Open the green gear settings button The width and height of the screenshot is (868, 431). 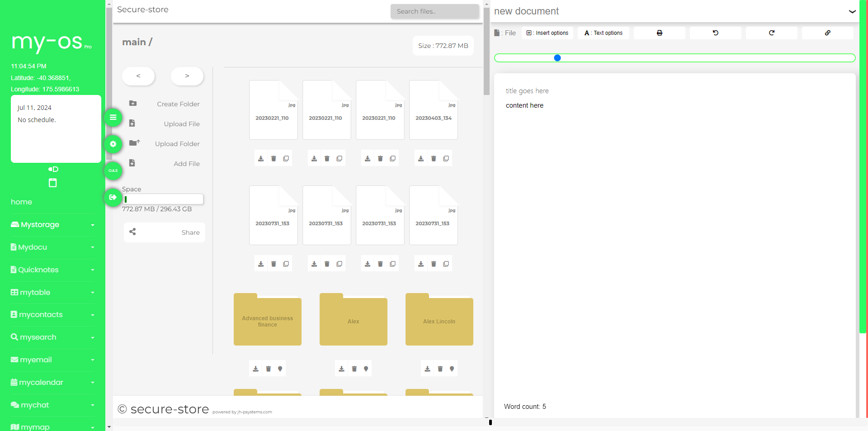pos(113,144)
